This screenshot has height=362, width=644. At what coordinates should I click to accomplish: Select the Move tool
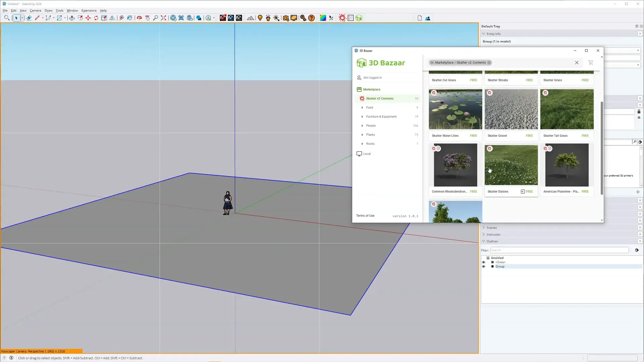(88, 18)
